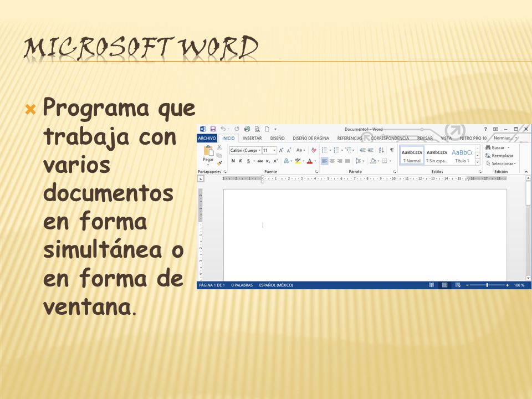Screen dimensions: 532x399
Task: Click the decrease indent icon
Action: tap(362, 150)
